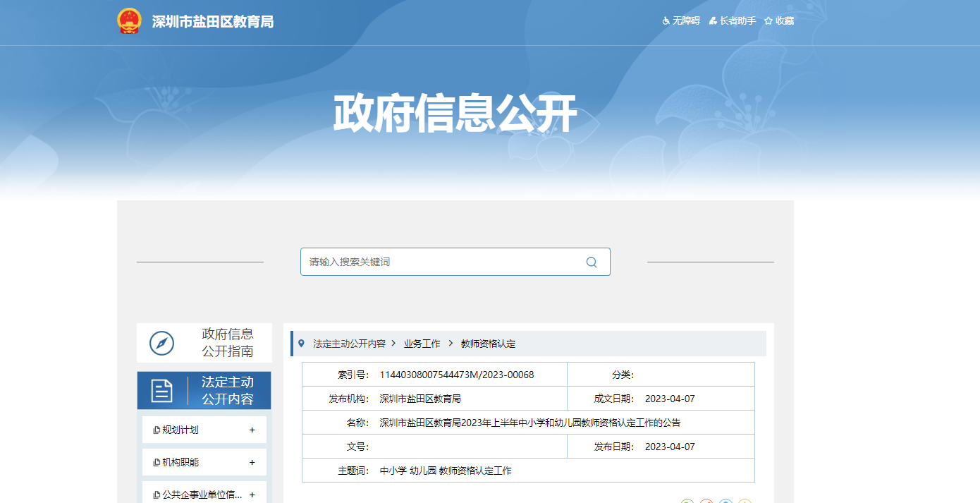Expand 公共企事业单位信息 with its plus sign
Viewport: 980px width, 503px height.
point(252,495)
